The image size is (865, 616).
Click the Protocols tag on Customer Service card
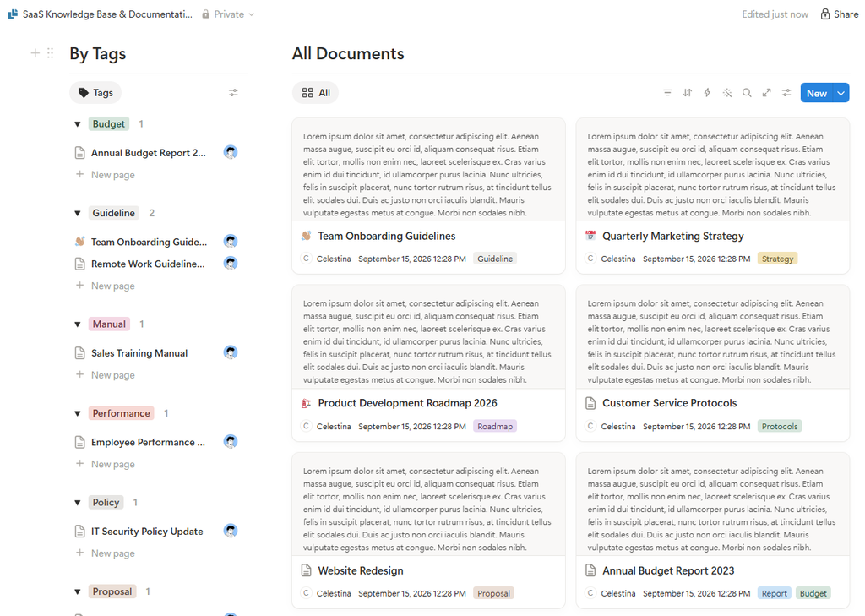click(780, 427)
